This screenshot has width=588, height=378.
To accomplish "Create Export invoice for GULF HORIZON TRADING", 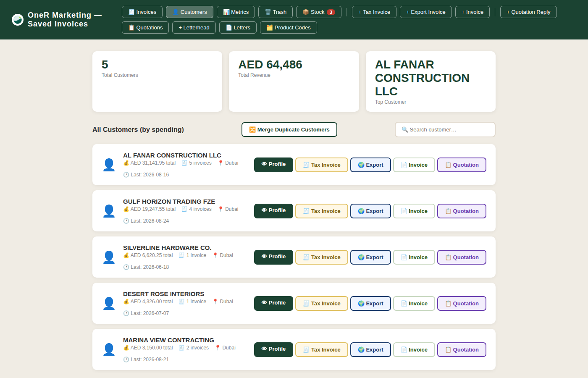I will [370, 211].
